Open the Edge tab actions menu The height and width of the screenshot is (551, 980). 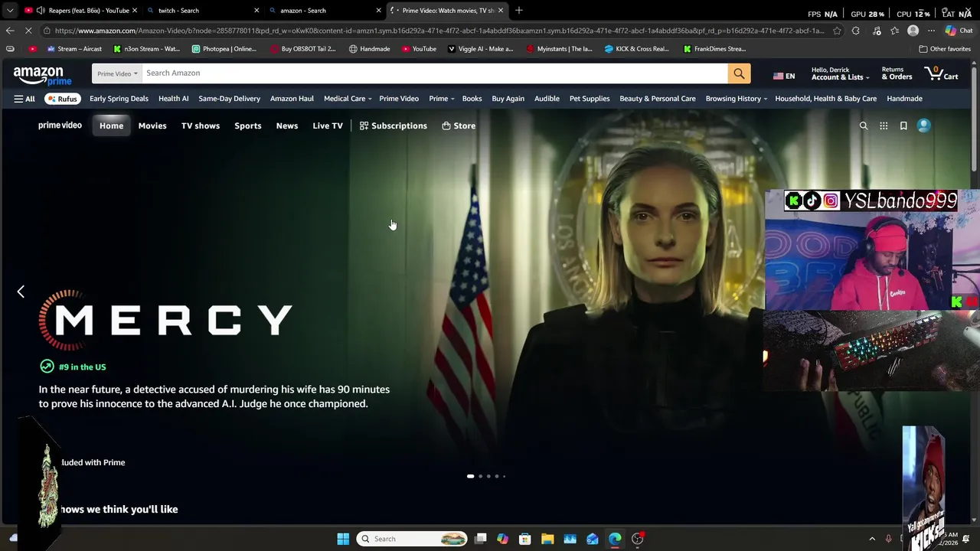[10, 10]
